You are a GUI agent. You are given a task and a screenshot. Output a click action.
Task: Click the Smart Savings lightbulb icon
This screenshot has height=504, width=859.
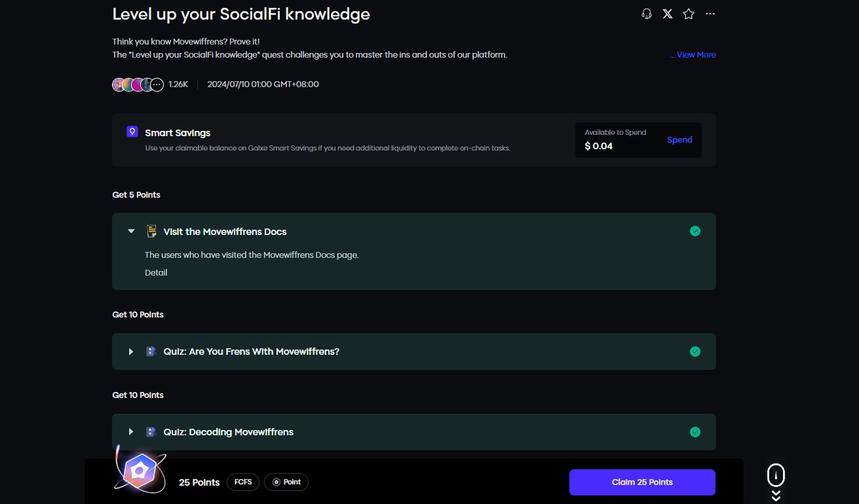pyautogui.click(x=132, y=132)
